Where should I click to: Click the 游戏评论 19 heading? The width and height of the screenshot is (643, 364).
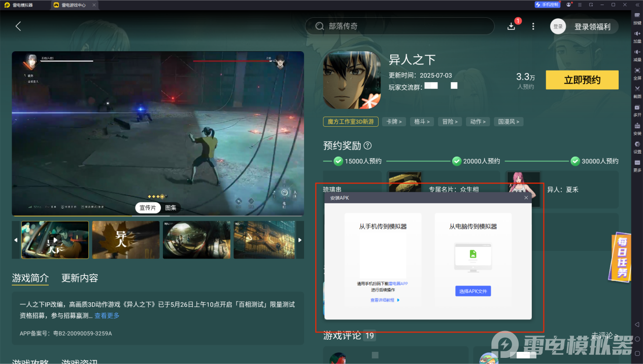pos(349,335)
